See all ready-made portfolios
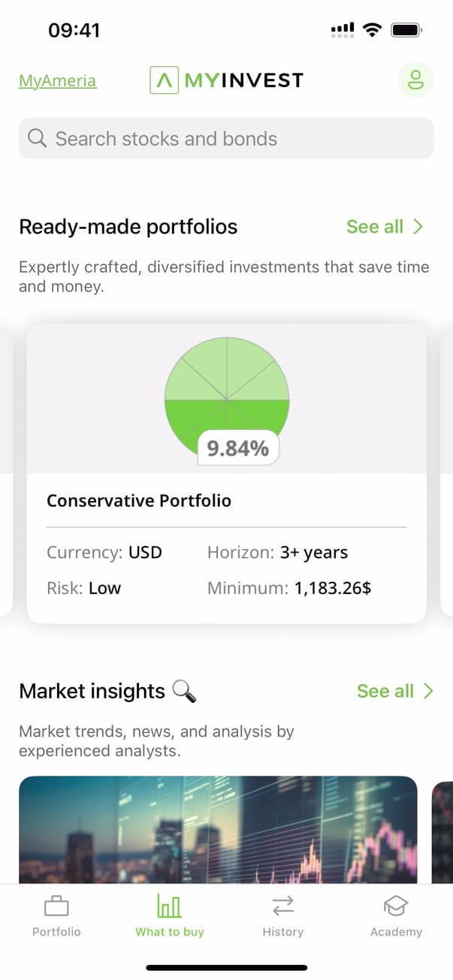 coord(375,227)
